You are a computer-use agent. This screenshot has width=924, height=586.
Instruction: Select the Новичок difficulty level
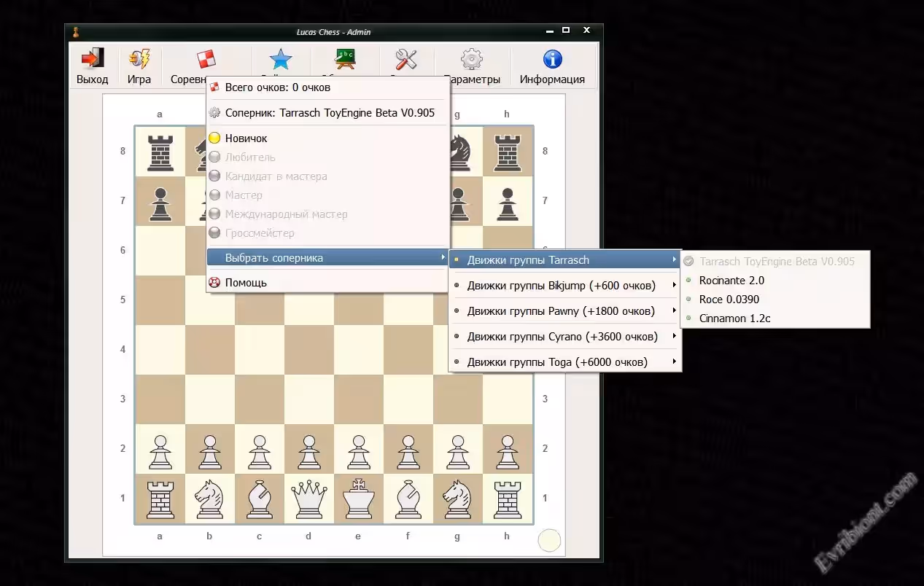coord(246,138)
